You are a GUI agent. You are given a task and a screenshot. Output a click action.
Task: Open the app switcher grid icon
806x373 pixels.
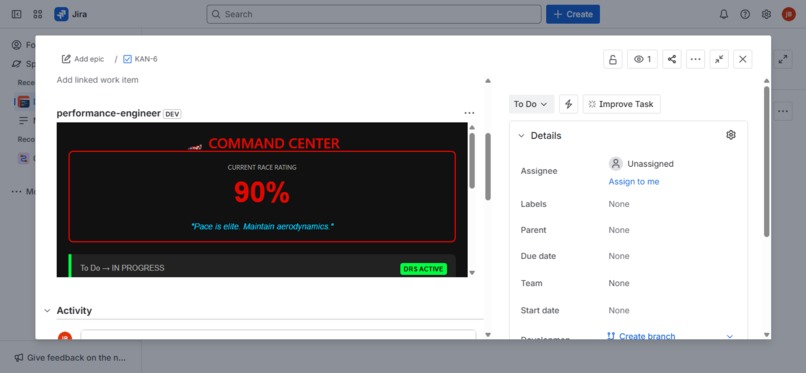(x=38, y=14)
